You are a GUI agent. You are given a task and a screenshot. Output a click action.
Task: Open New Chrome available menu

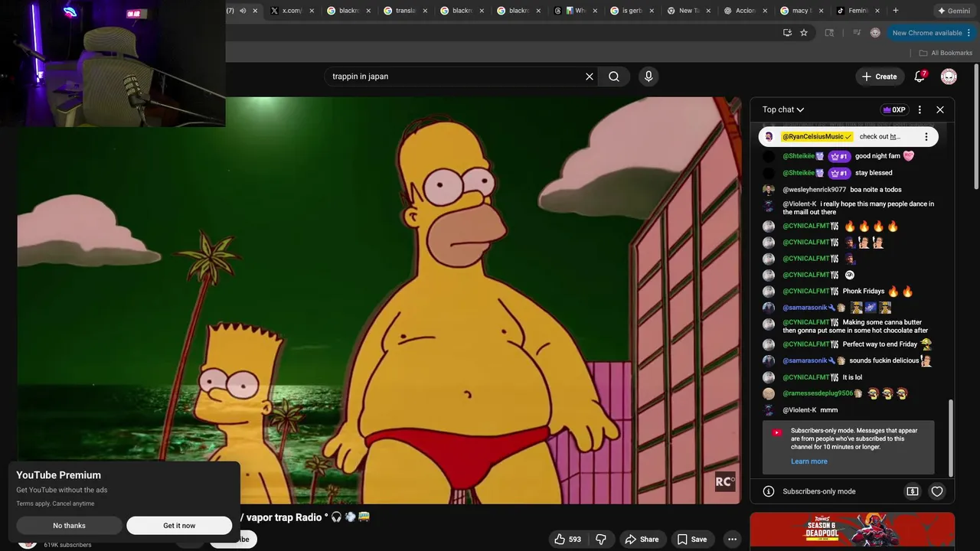(x=931, y=33)
